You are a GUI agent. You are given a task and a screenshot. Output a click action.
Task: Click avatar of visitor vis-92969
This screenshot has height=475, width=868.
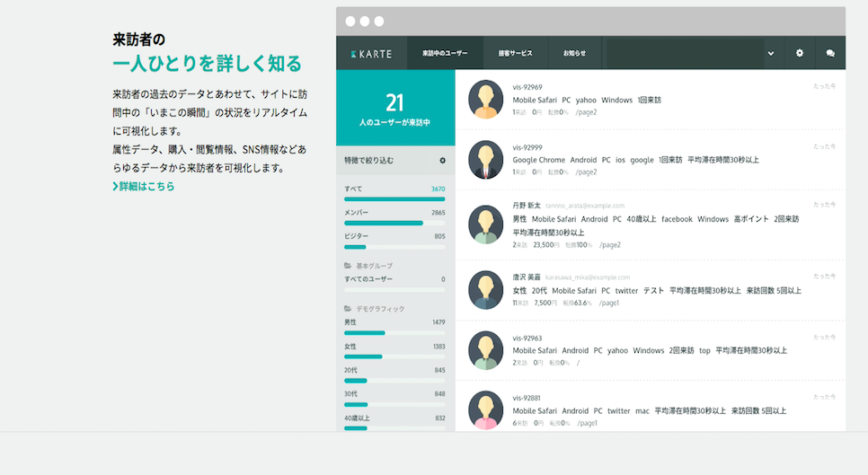click(x=485, y=100)
